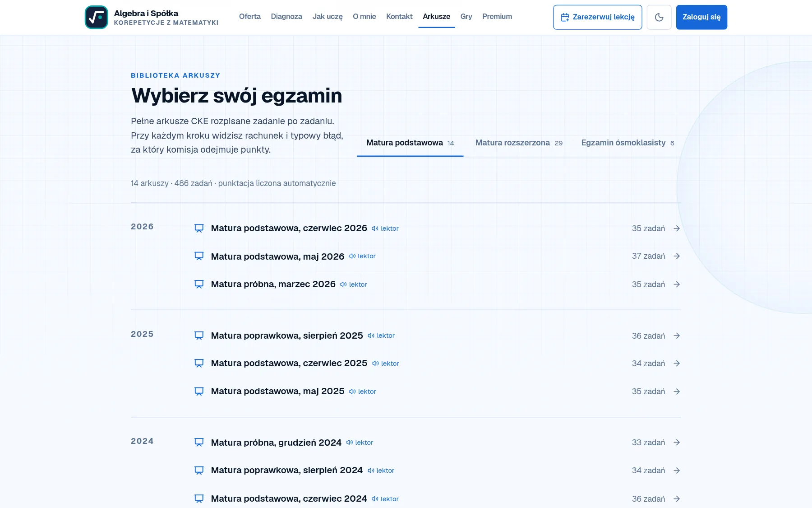Play lektor audio for sierpień 2025 poprawkowa
The width and height of the screenshot is (812, 508).
tap(381, 336)
